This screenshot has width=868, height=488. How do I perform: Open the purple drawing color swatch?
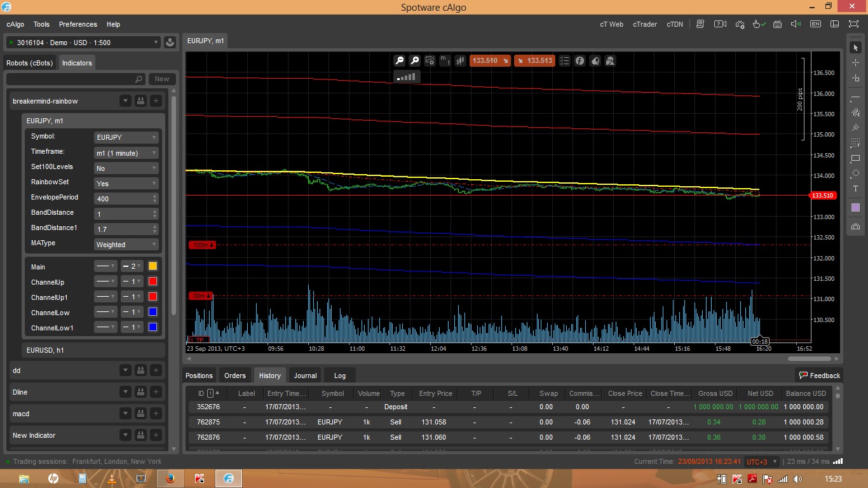pos(855,208)
